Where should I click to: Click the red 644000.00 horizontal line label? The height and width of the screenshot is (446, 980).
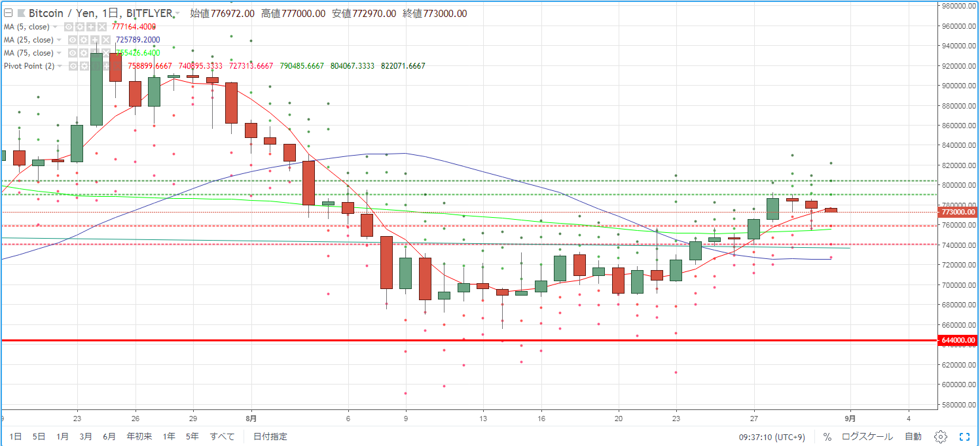(958, 341)
